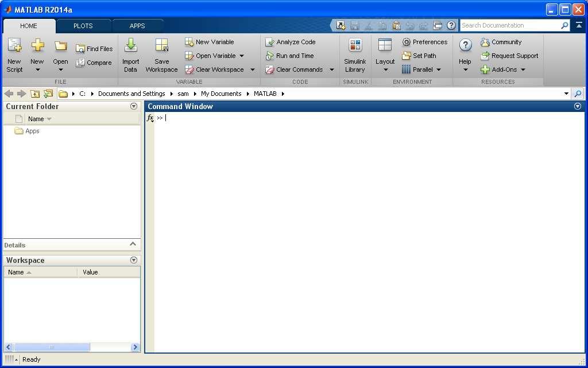Viewport: 588px width, 368px height.
Task: Open Simulink Library
Action: click(355, 55)
